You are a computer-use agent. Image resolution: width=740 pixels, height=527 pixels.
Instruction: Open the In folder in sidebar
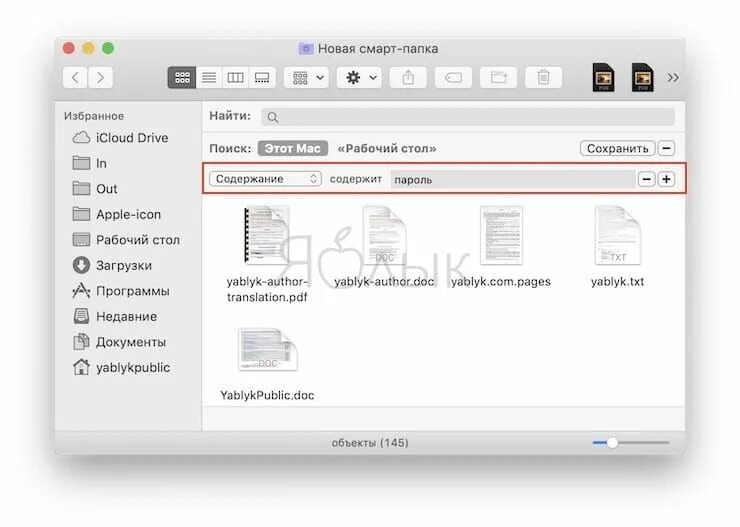[x=90, y=163]
